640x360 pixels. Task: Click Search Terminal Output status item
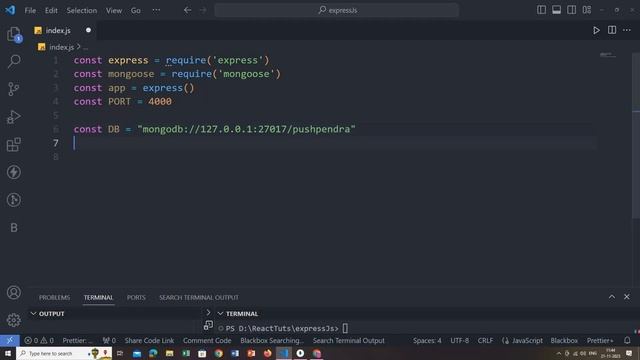(349, 340)
